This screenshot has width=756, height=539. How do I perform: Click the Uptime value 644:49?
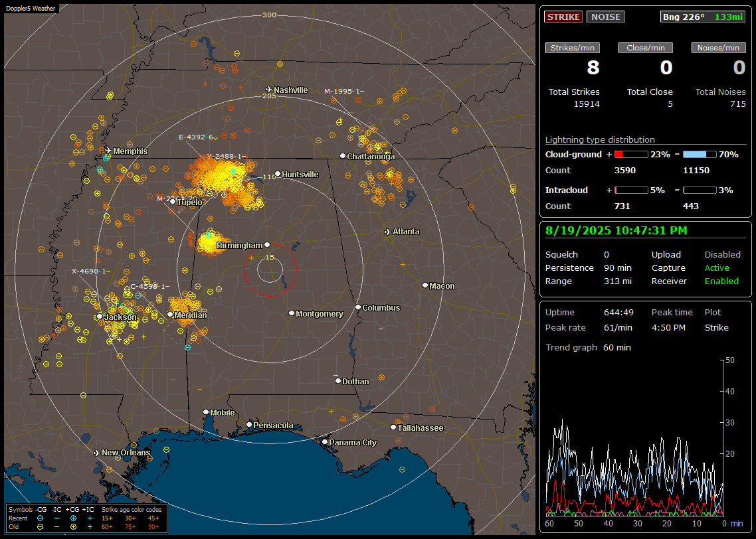click(618, 313)
